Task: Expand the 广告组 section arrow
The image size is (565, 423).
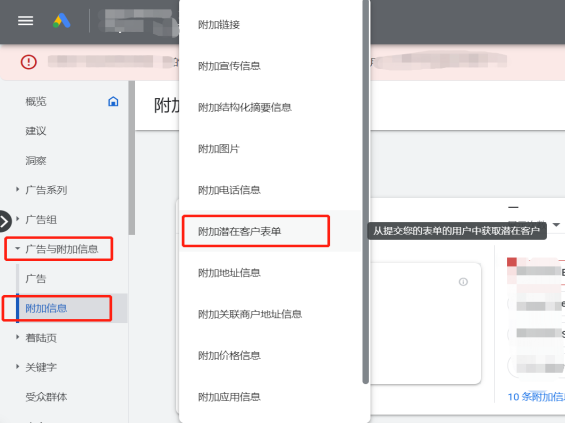Action: (x=17, y=219)
